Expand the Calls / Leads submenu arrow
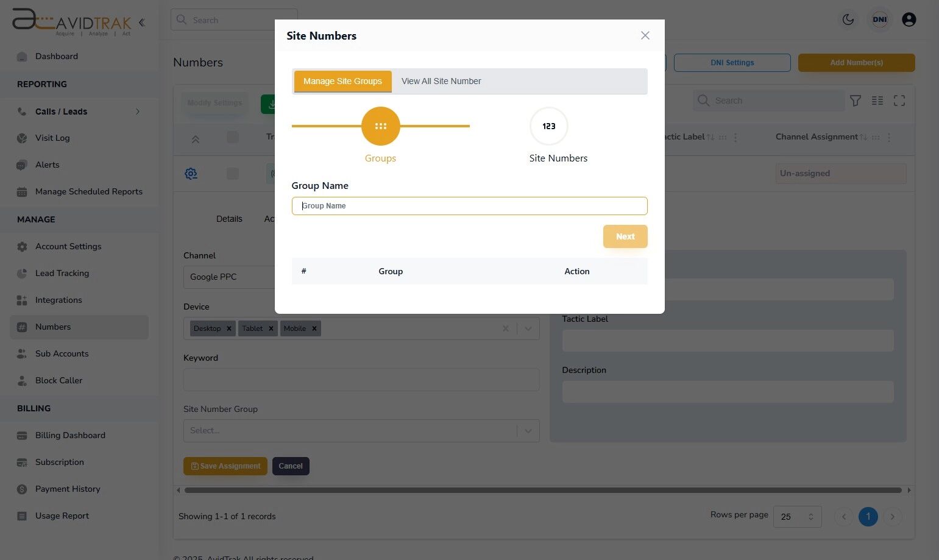Screen dimensions: 939x560 tap(138, 112)
